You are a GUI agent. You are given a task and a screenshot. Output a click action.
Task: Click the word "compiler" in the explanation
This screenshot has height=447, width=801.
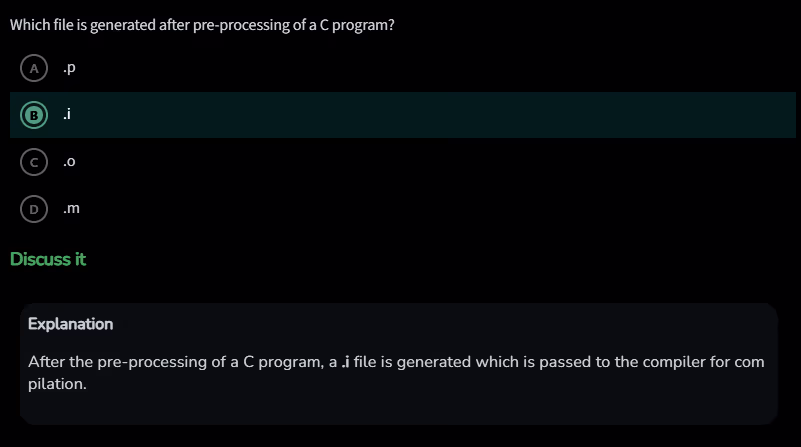pyautogui.click(x=649, y=362)
